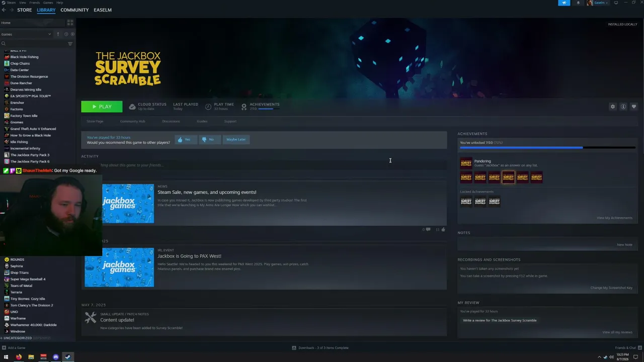Select Terraria in the game list
The image size is (644, 362).
click(16, 292)
